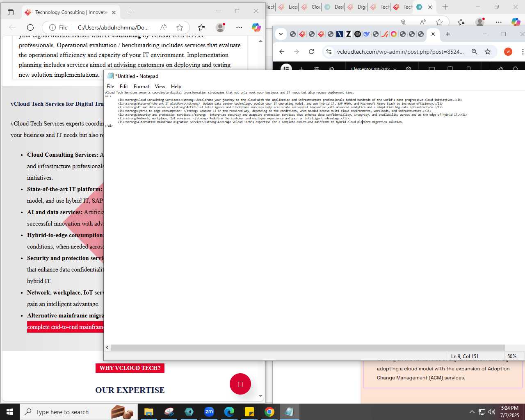Switch to the ChatGPT-icon tab in Chrome
This screenshot has width=525, height=420.
pos(358,34)
